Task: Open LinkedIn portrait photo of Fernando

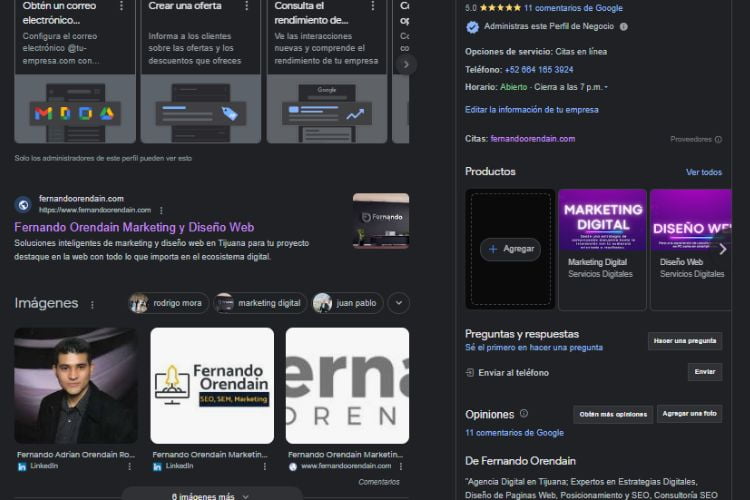Action: coord(76,386)
